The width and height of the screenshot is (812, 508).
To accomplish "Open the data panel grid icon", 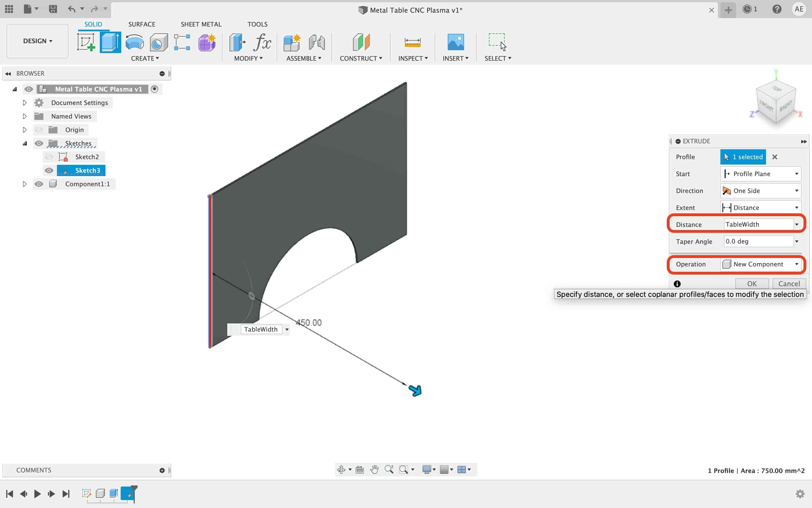I will [x=9, y=9].
